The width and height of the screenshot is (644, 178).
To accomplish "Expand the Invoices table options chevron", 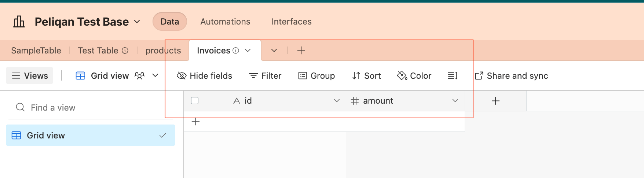I will pos(248,51).
